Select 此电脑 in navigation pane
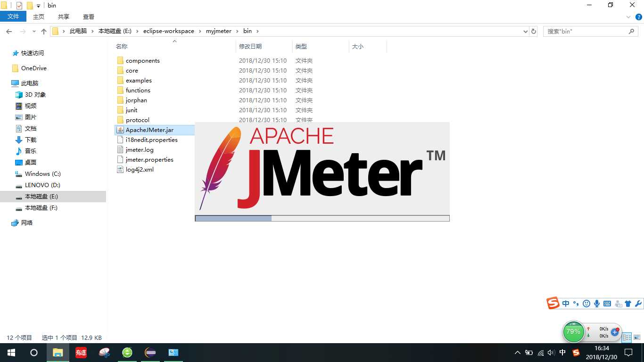Screen dimensions: 644x362 pyautogui.click(x=29, y=83)
